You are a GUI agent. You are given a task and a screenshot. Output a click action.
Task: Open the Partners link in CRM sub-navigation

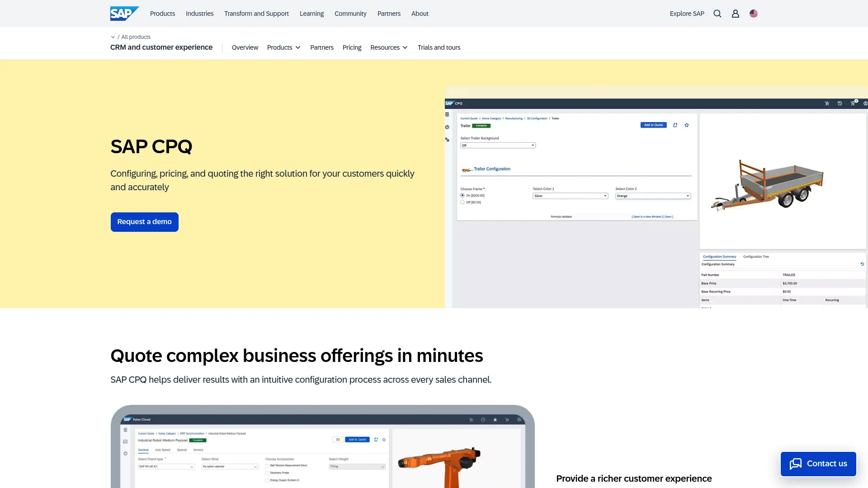click(x=322, y=47)
